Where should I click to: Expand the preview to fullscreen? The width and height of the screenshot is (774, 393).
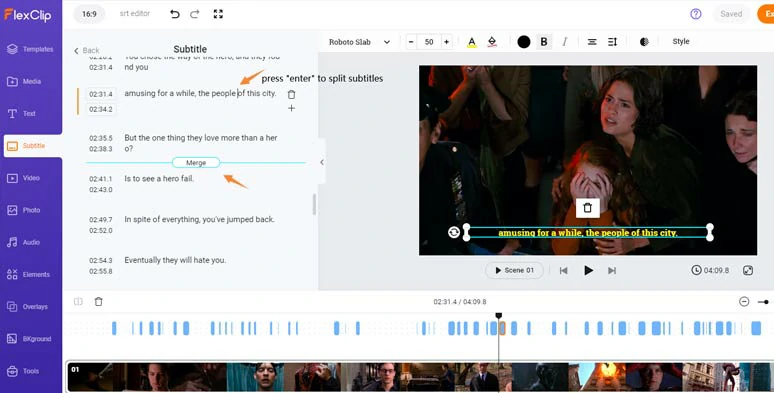748,270
